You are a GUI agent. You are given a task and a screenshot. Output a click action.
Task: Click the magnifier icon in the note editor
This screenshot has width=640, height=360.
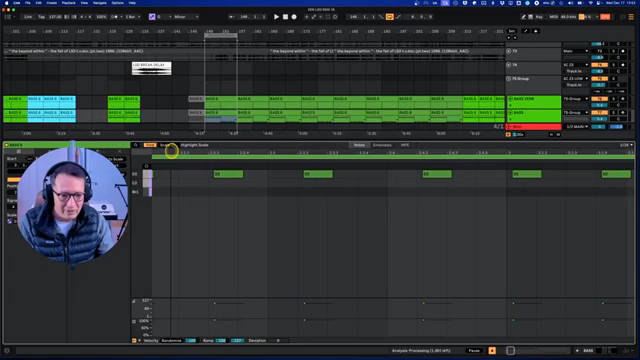(136, 145)
